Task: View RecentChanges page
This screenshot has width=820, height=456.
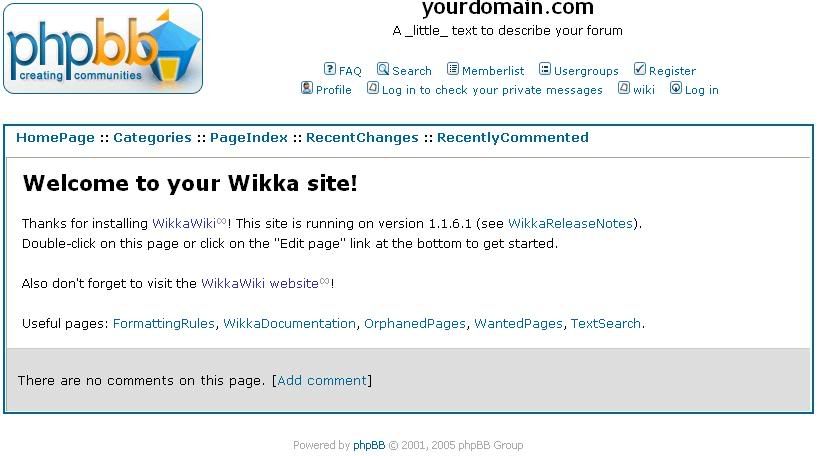Action: [x=362, y=138]
